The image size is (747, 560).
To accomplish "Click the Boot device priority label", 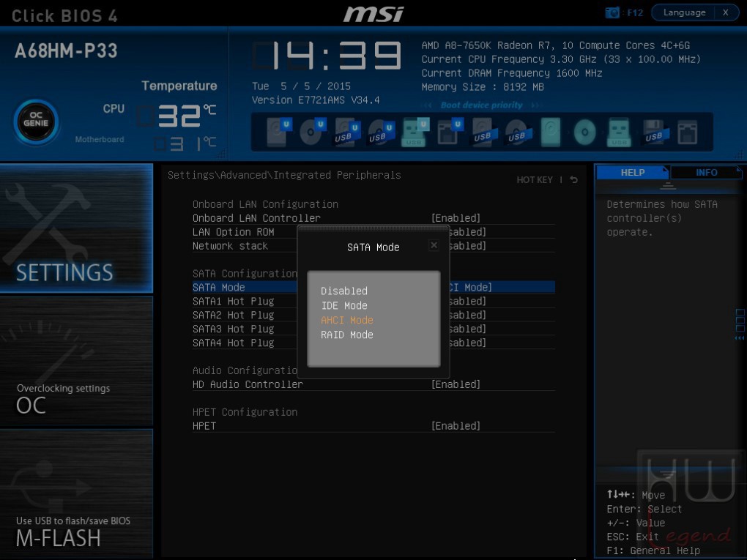I will click(x=482, y=105).
